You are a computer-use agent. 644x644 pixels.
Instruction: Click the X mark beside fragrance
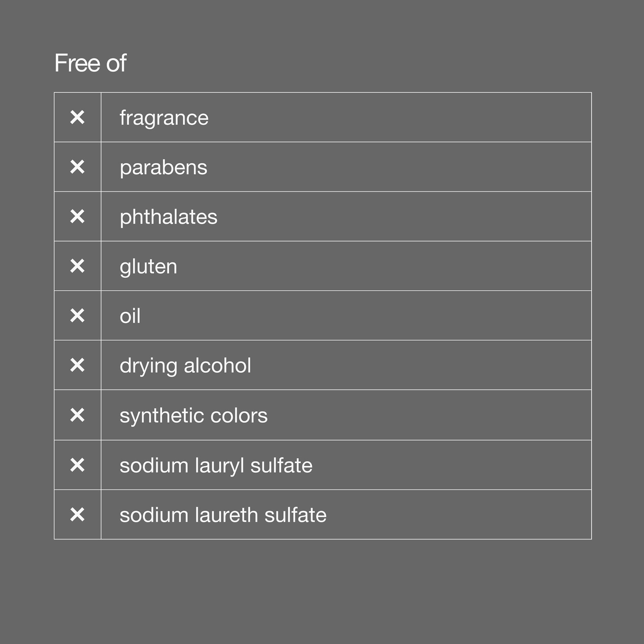[77, 117]
